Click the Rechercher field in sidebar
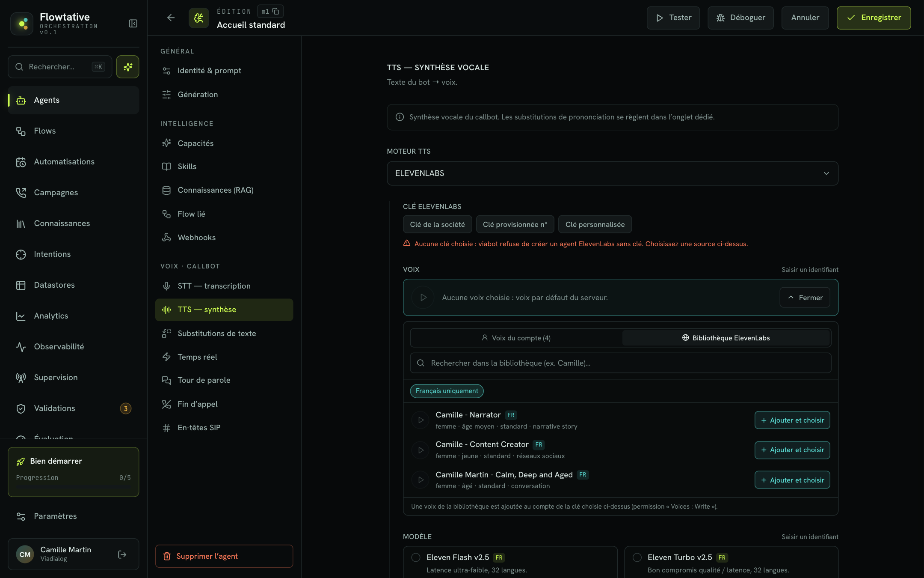The image size is (924, 578). click(60, 67)
